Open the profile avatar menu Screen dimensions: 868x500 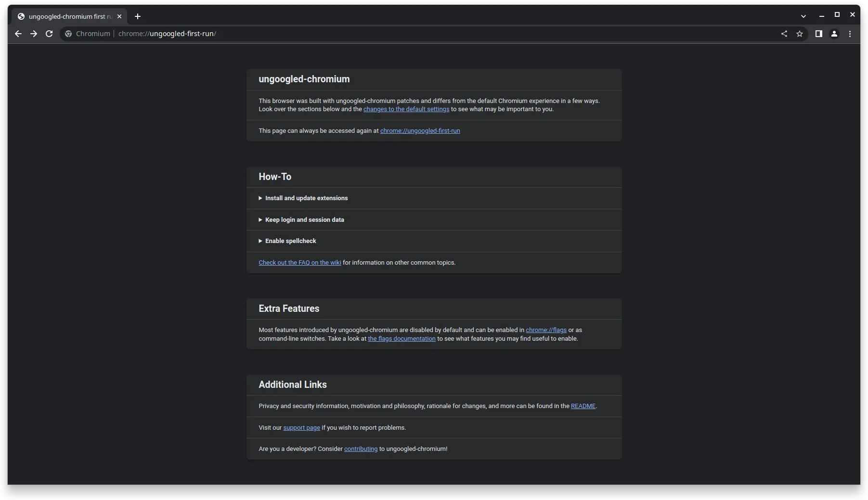pyautogui.click(x=834, y=34)
